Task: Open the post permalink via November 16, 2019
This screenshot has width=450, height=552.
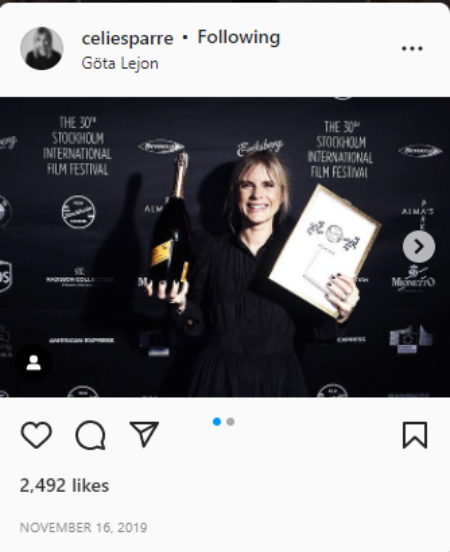Action: [83, 527]
